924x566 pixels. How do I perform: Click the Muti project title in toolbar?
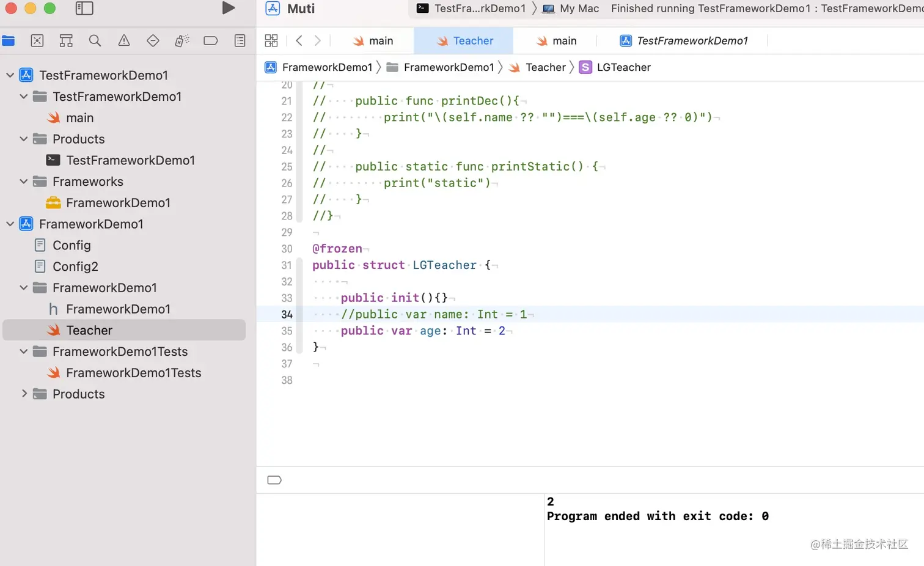click(x=301, y=9)
